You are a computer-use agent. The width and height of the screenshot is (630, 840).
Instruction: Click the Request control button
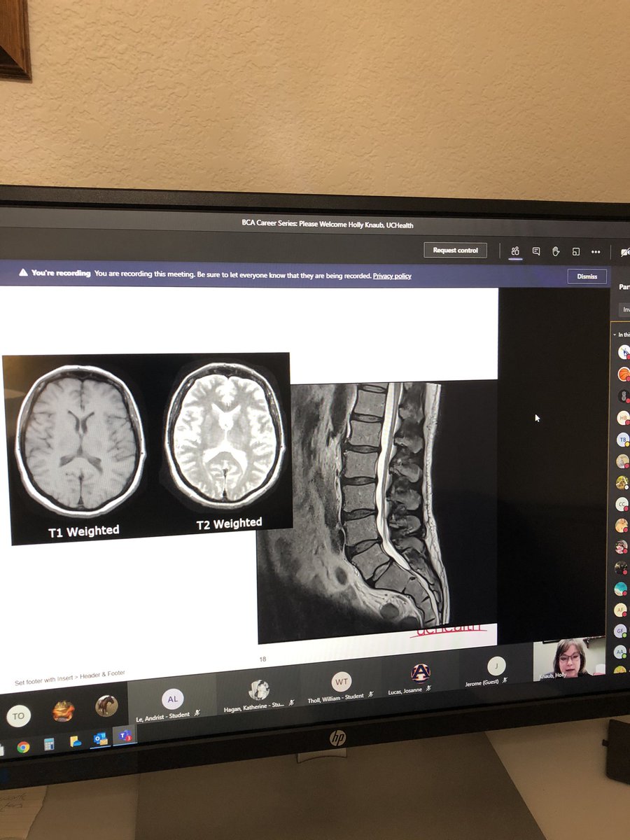(x=455, y=250)
